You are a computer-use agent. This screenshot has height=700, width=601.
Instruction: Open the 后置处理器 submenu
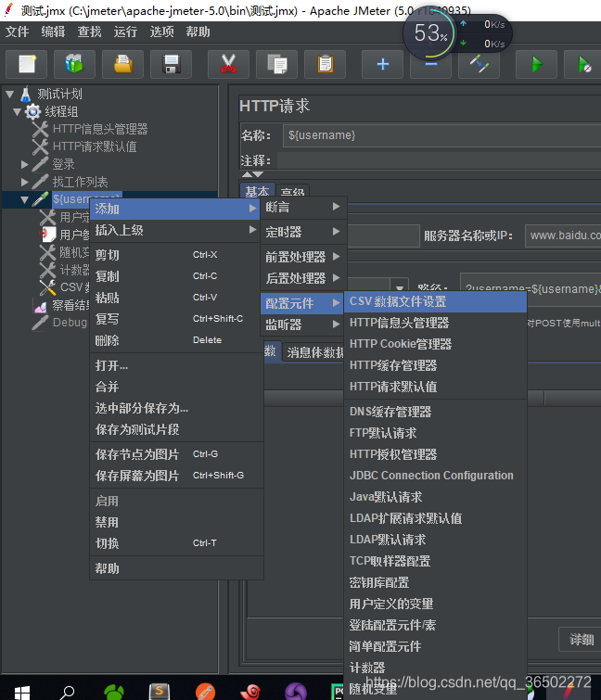point(303,278)
